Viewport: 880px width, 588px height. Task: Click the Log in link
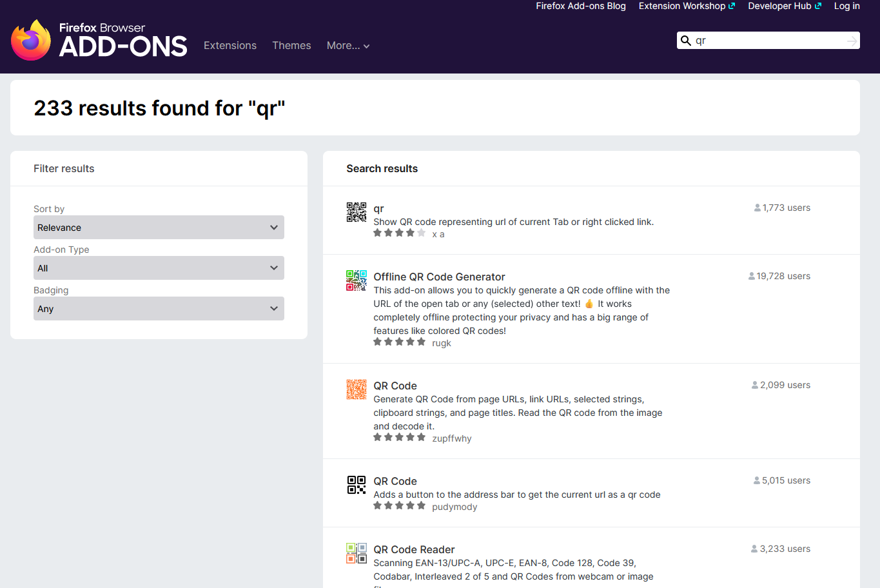[x=846, y=6]
